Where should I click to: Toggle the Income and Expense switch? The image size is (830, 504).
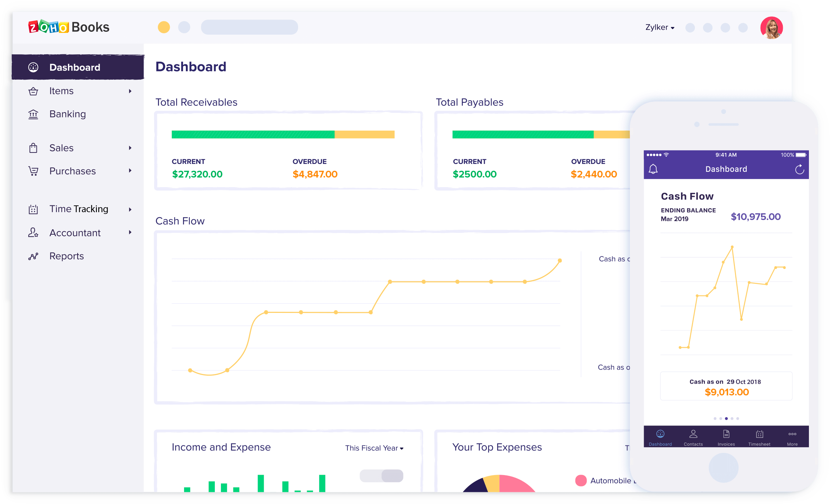pyautogui.click(x=381, y=475)
